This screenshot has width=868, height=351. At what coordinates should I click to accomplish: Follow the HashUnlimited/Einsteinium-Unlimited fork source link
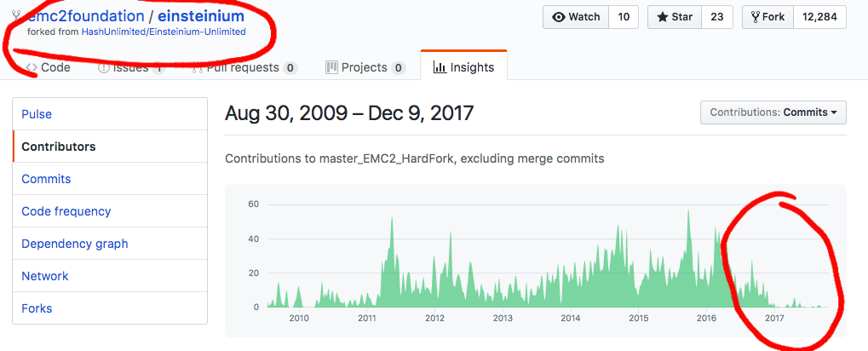click(x=164, y=32)
